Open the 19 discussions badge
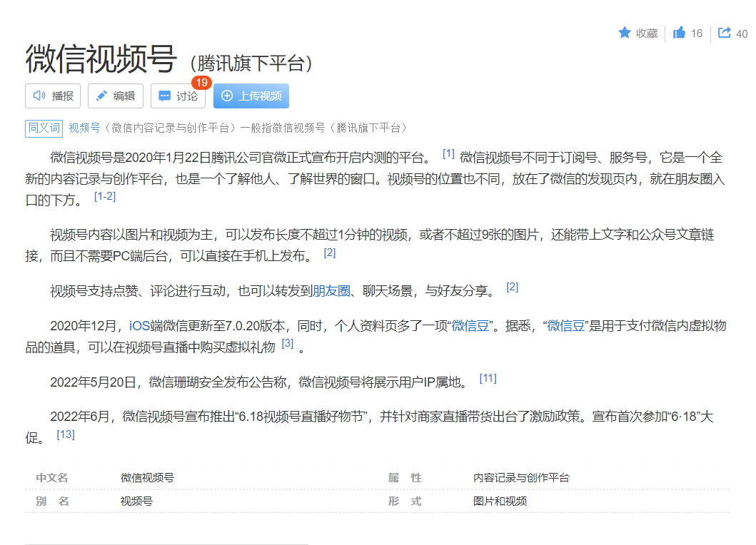Viewport: 756px width, 545px height. 201,83
